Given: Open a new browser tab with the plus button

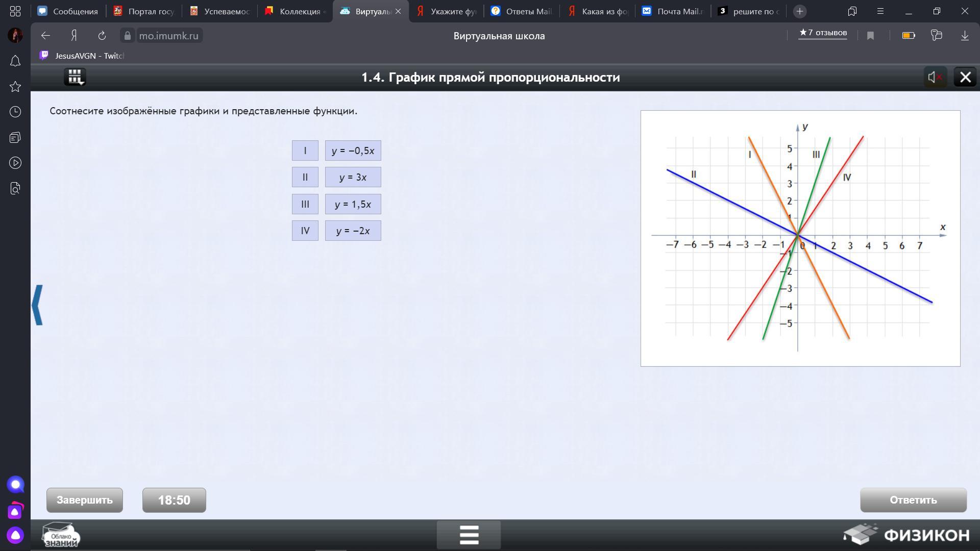Looking at the screenshot, I should coord(799,11).
